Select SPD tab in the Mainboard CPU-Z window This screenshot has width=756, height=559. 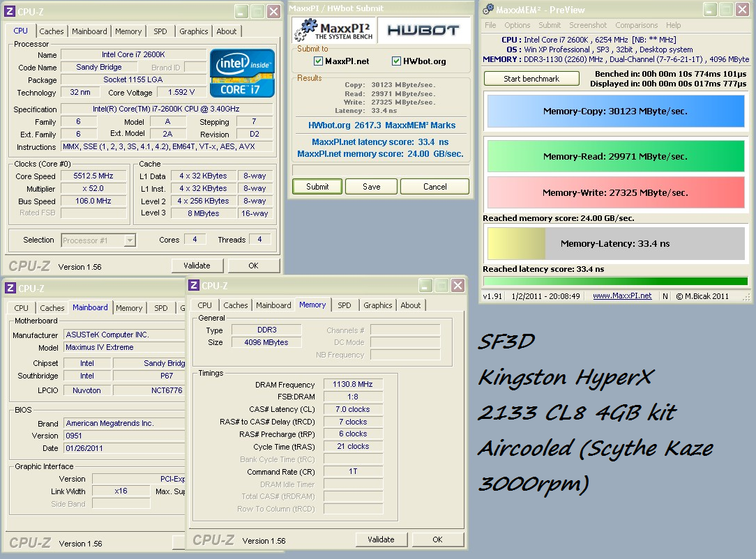point(161,308)
